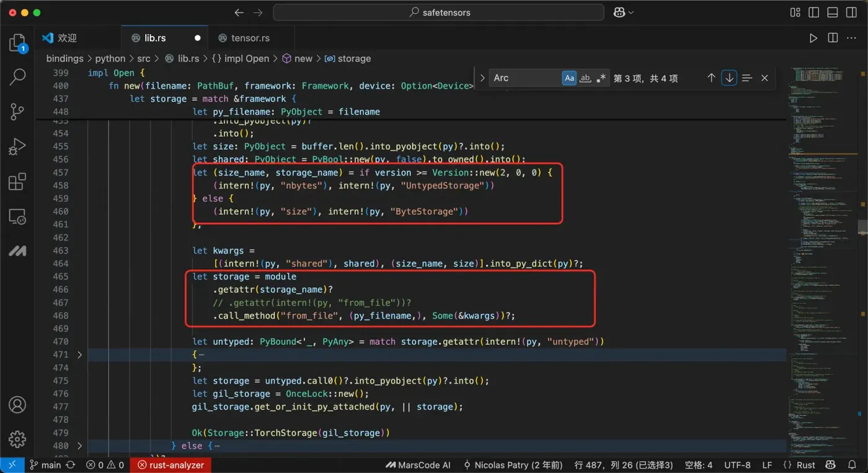
Task: Open MarsCode AI from status bar
Action: (x=418, y=465)
